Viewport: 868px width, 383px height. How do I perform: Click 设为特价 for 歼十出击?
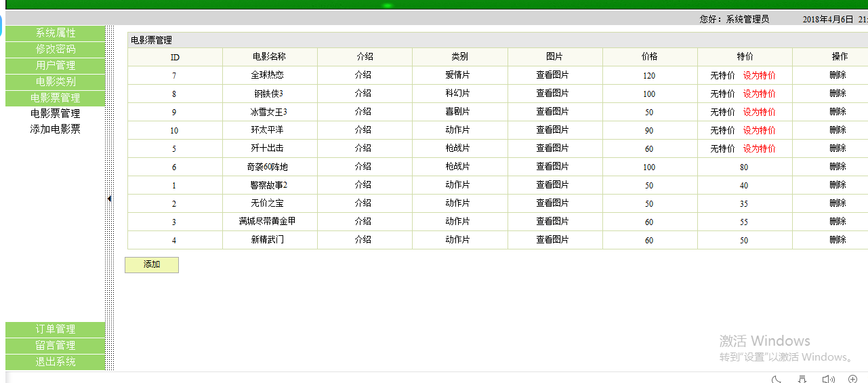[759, 148]
